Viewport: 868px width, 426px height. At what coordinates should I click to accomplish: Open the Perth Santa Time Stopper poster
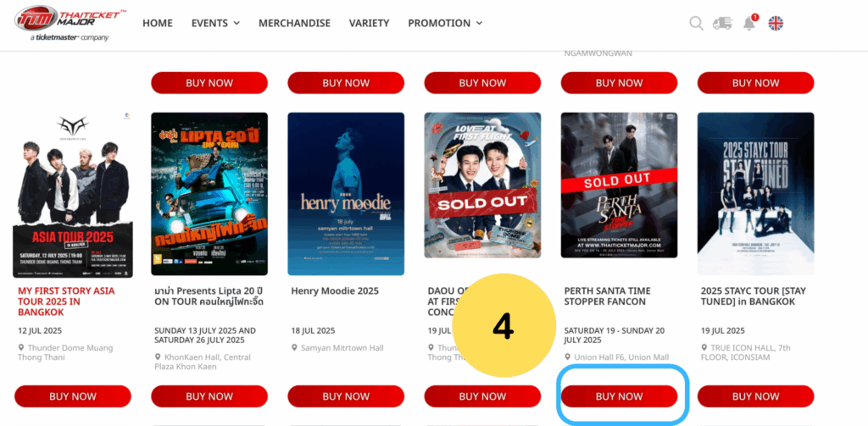pyautogui.click(x=619, y=185)
